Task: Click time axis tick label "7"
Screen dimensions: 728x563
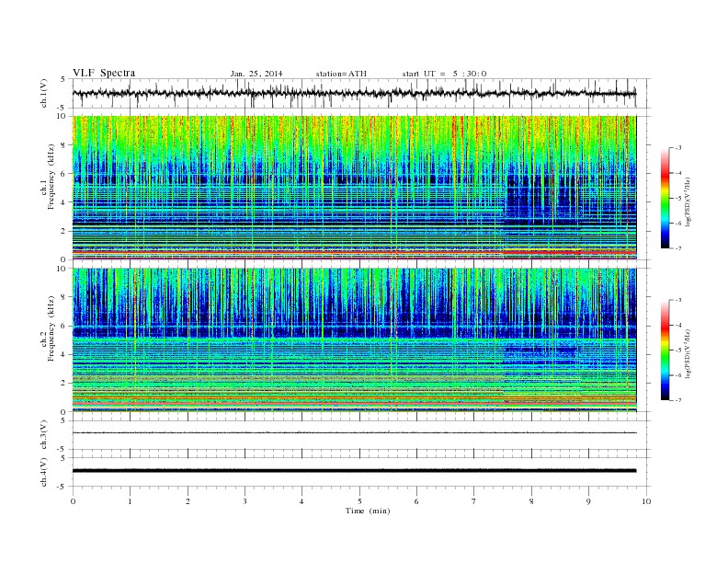Action: point(474,501)
